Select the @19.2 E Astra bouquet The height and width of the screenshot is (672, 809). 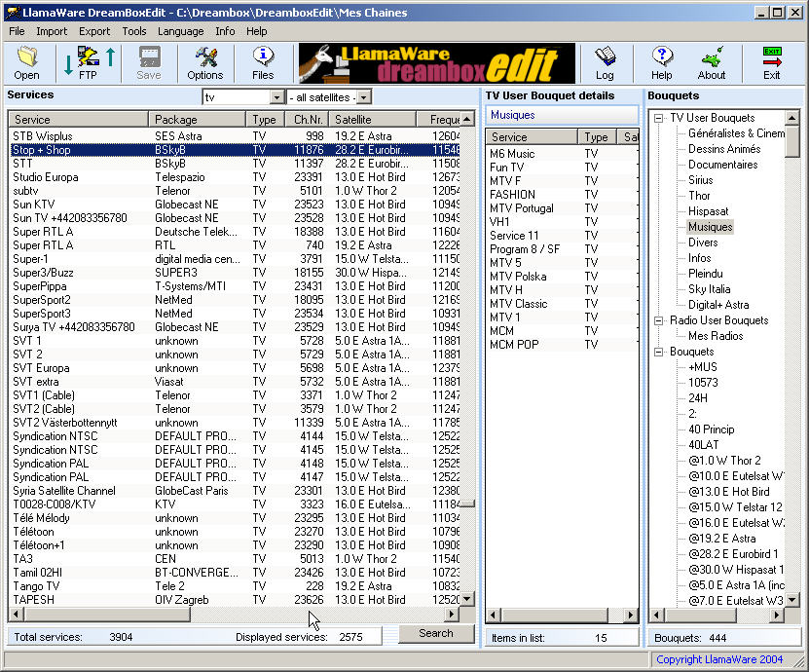(721, 539)
